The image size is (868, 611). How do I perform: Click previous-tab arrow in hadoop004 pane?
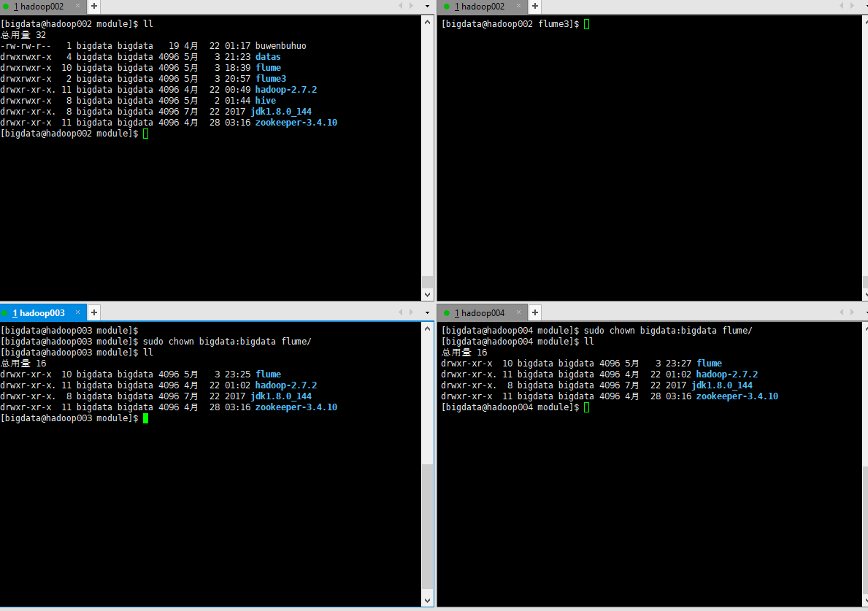point(842,312)
